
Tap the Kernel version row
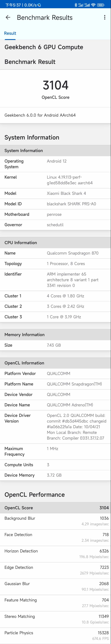click(55, 180)
